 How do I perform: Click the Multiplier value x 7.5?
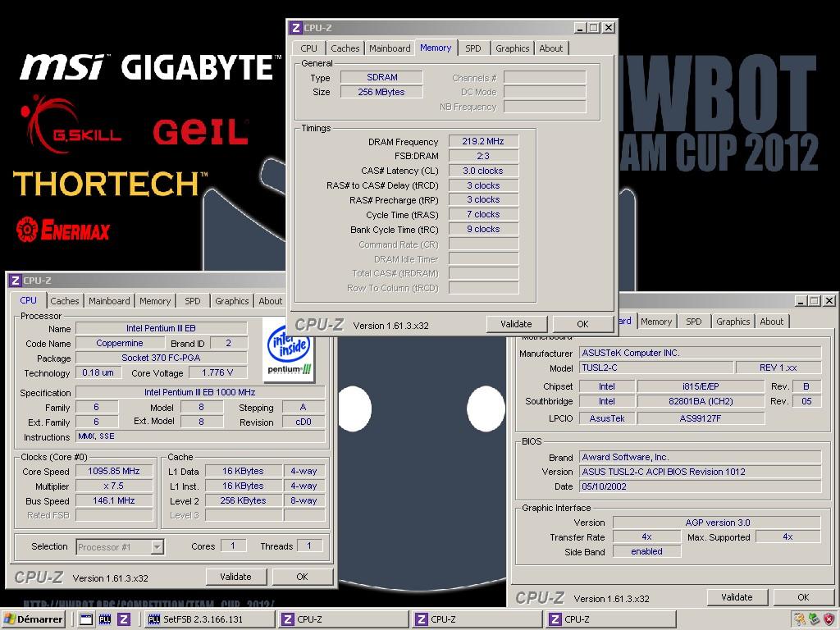pyautogui.click(x=114, y=486)
